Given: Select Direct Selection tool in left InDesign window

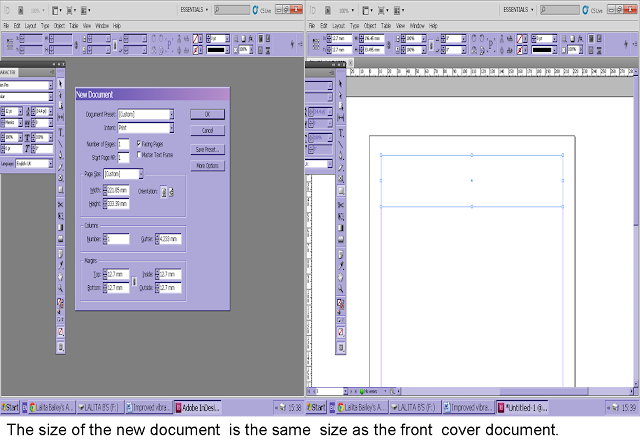Looking at the screenshot, I should (60, 95).
